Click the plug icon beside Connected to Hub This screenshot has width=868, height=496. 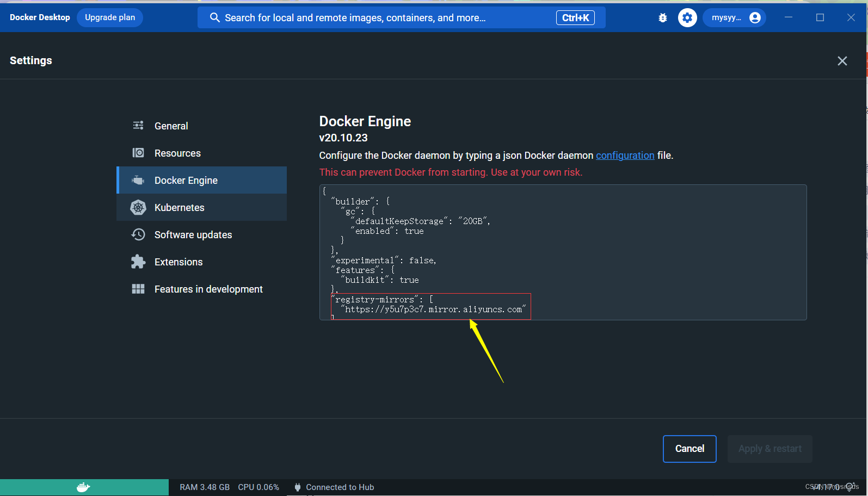coord(297,487)
